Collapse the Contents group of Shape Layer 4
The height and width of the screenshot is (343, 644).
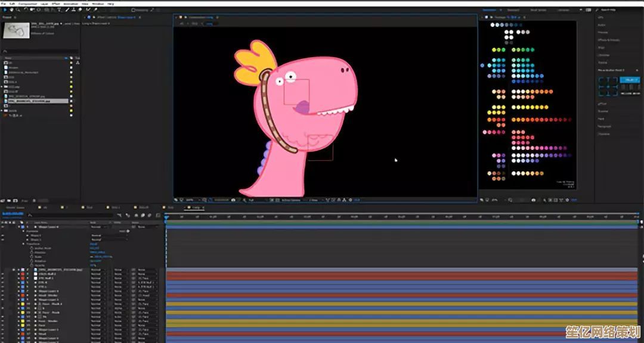[x=23, y=231]
